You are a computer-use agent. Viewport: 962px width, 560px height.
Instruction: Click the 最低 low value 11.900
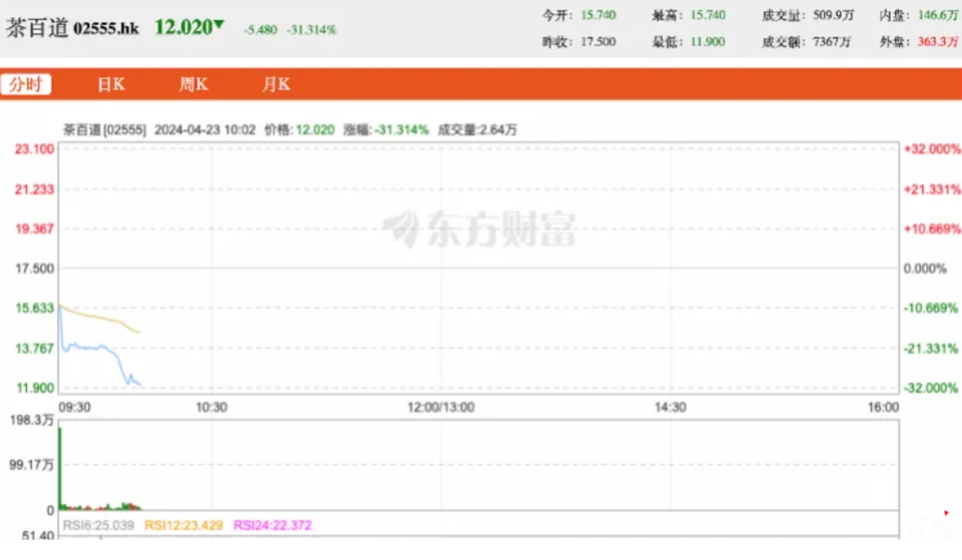pyautogui.click(x=708, y=42)
